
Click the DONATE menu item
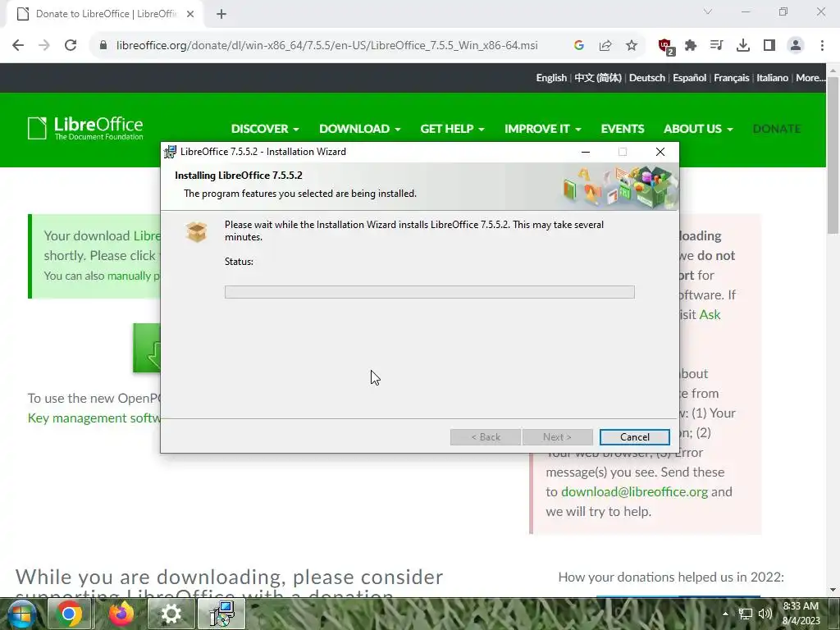coord(777,129)
